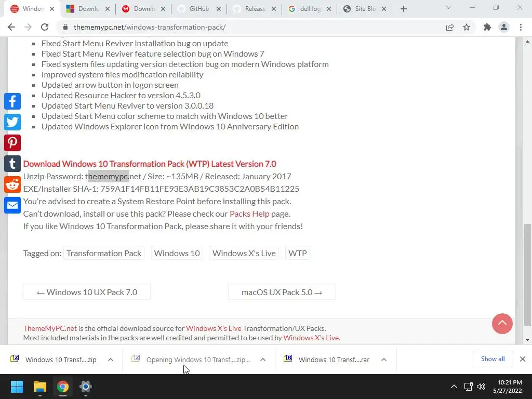Open network icon in system tray

pos(469,387)
